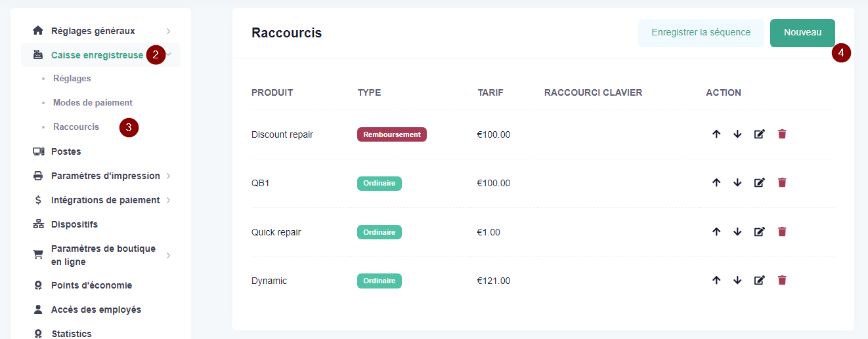Move Discount repair shortcut up
Viewport: 868px width, 339px height.
click(x=716, y=134)
